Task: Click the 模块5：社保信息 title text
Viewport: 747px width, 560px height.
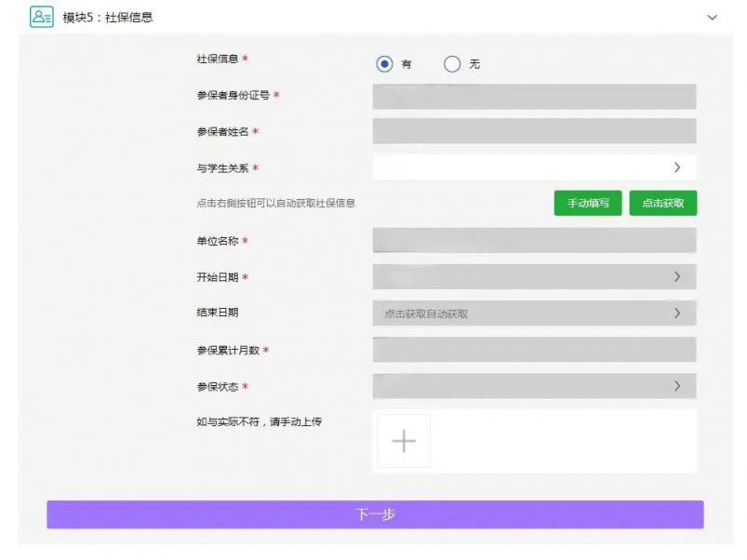Action: point(108,18)
